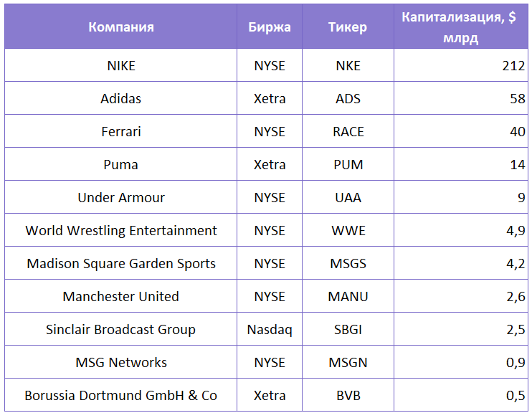Select the Puma company name
The image size is (532, 418).
[x=120, y=164]
